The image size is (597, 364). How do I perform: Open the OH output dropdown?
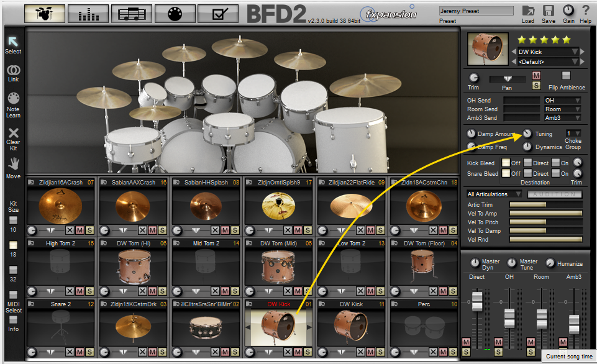click(562, 100)
